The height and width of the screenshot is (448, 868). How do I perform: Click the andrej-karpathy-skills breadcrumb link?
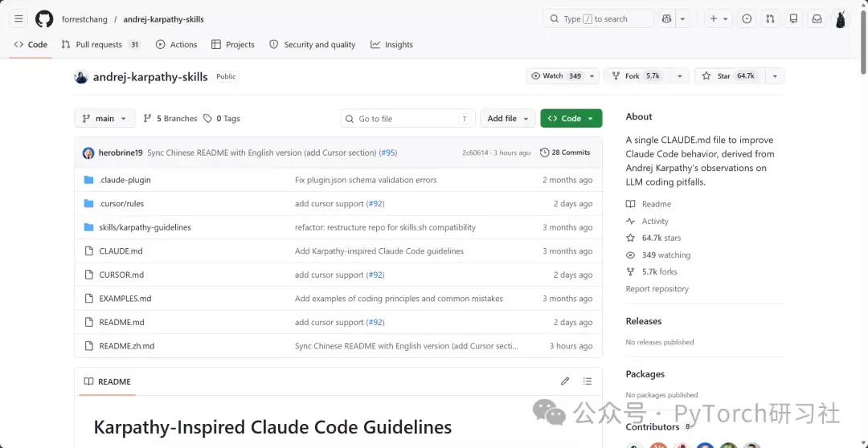(x=163, y=19)
